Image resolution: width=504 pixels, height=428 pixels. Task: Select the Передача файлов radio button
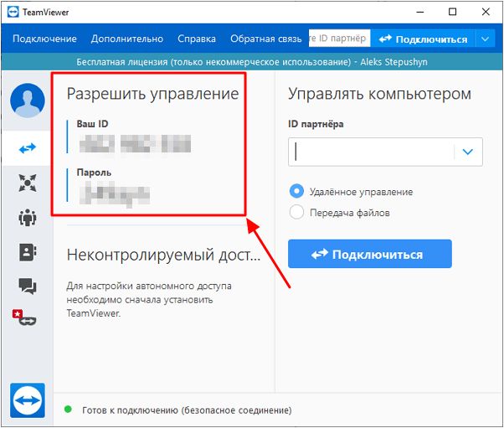coord(296,212)
